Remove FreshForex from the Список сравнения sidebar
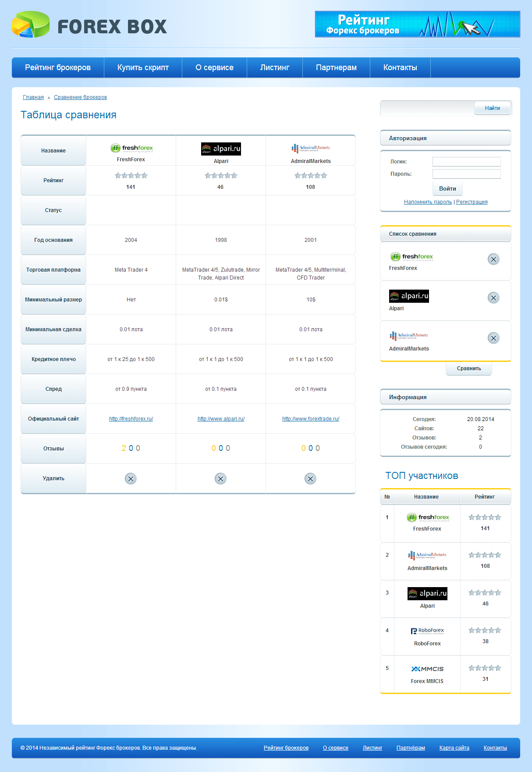Viewport: 532px width, 772px height. (x=493, y=259)
